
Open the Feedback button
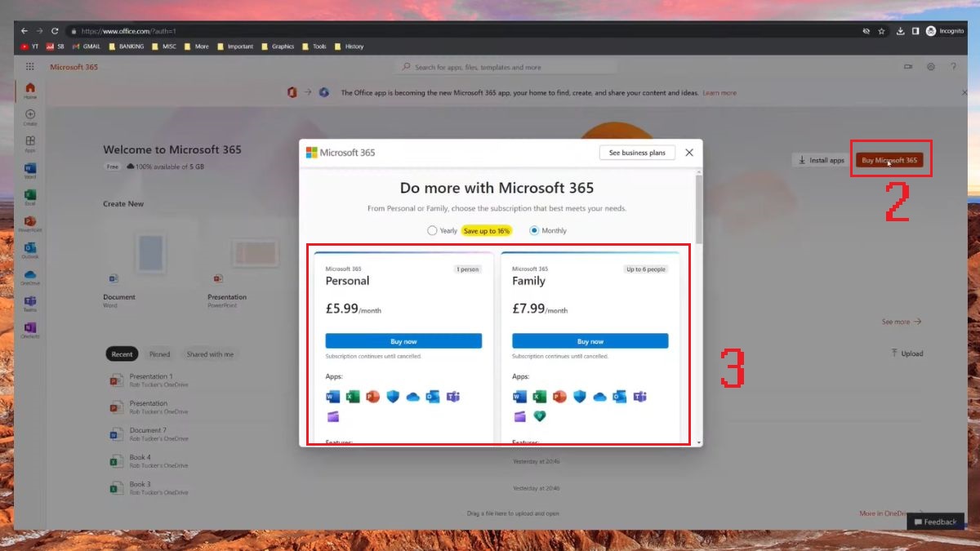pos(935,522)
